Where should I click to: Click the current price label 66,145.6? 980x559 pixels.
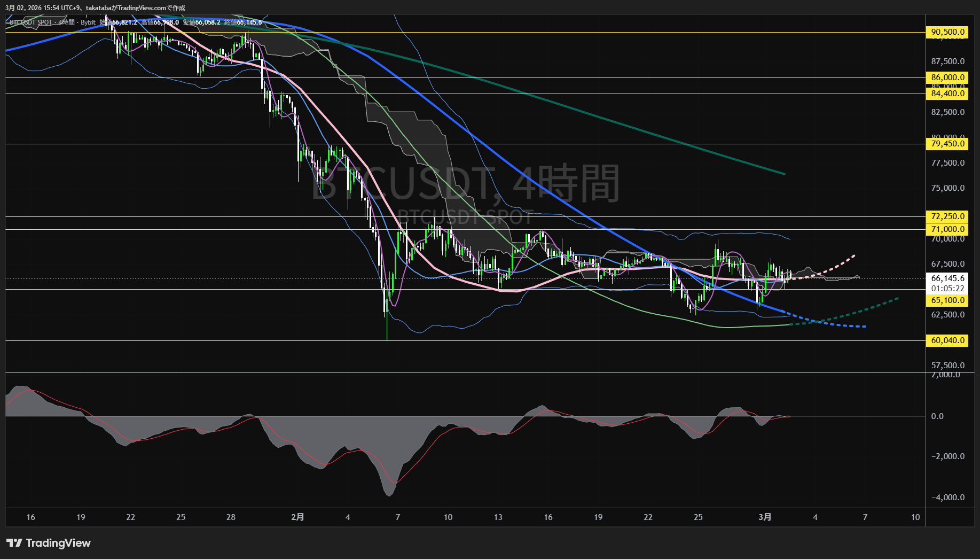[947, 278]
